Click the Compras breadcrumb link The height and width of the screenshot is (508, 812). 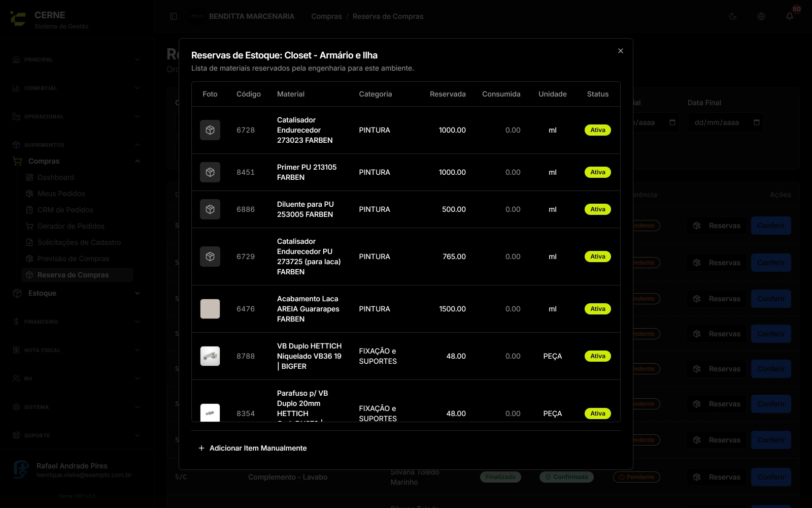326,16
